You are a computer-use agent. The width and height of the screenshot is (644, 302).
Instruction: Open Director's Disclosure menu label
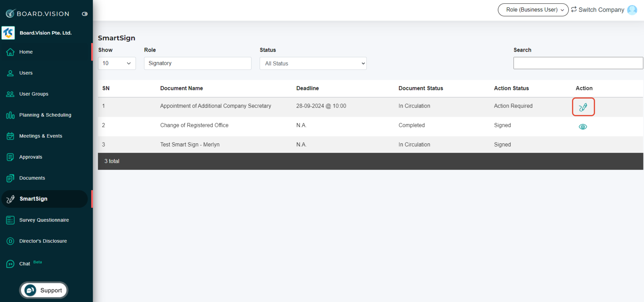(43, 241)
